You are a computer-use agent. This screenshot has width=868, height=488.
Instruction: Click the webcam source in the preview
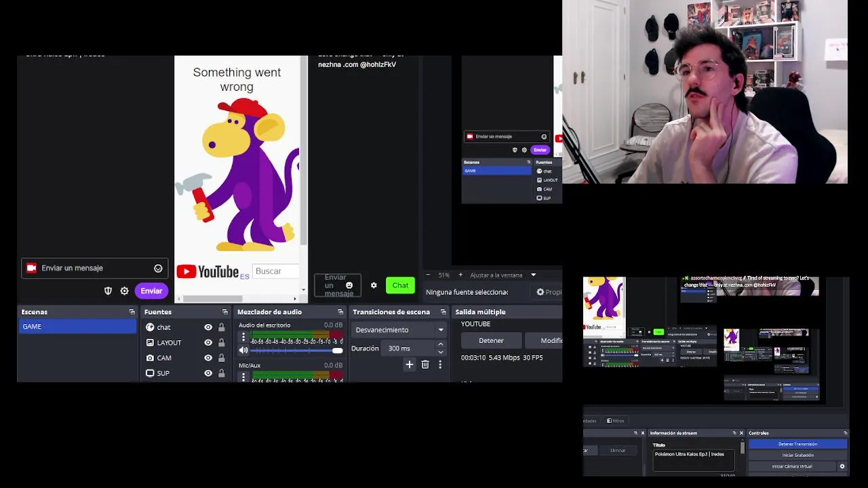[705, 91]
